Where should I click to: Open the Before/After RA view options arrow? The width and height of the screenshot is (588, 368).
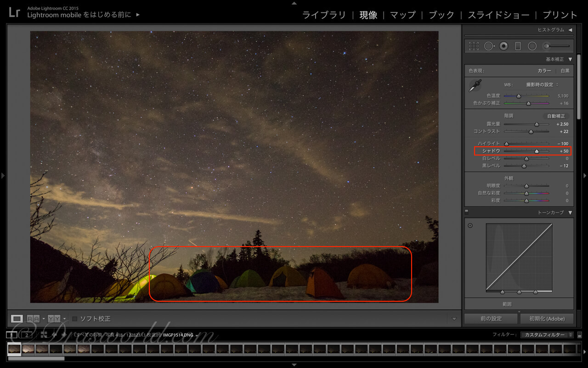tap(43, 318)
